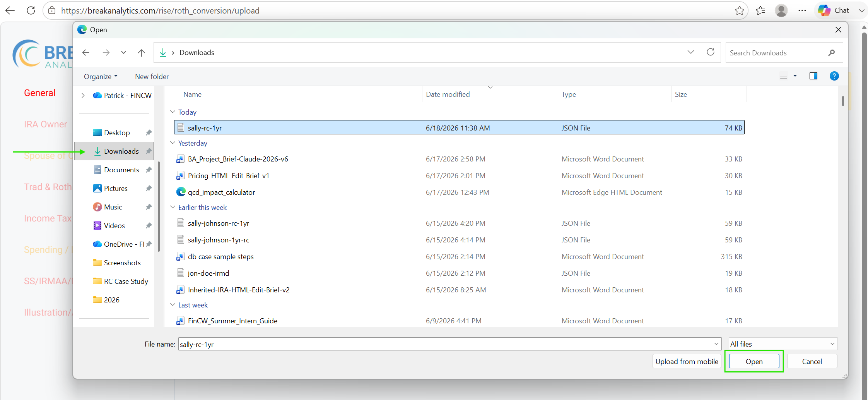The width and height of the screenshot is (868, 400).
Task: Expand address bar previous locations
Action: coord(690,52)
